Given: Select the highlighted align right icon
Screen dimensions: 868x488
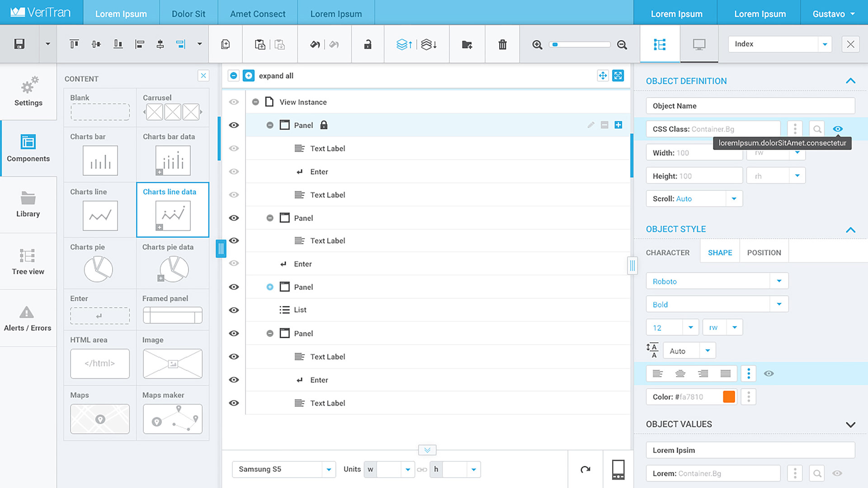Looking at the screenshot, I should point(181,44).
